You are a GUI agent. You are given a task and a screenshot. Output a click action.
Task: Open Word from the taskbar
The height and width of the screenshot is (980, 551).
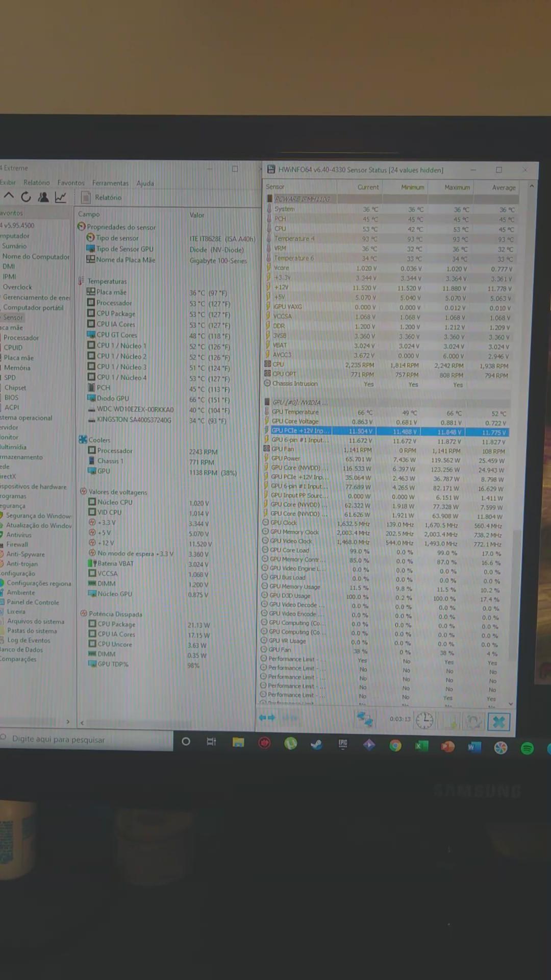(474, 747)
